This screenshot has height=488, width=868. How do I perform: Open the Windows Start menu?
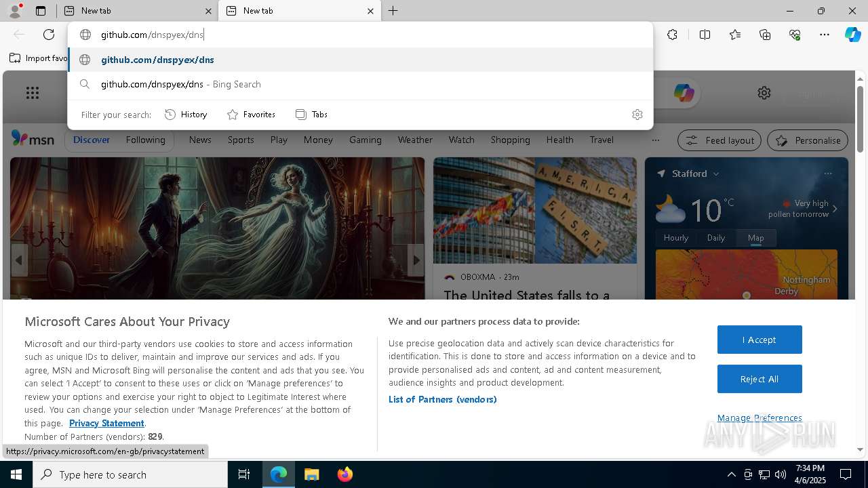(16, 474)
